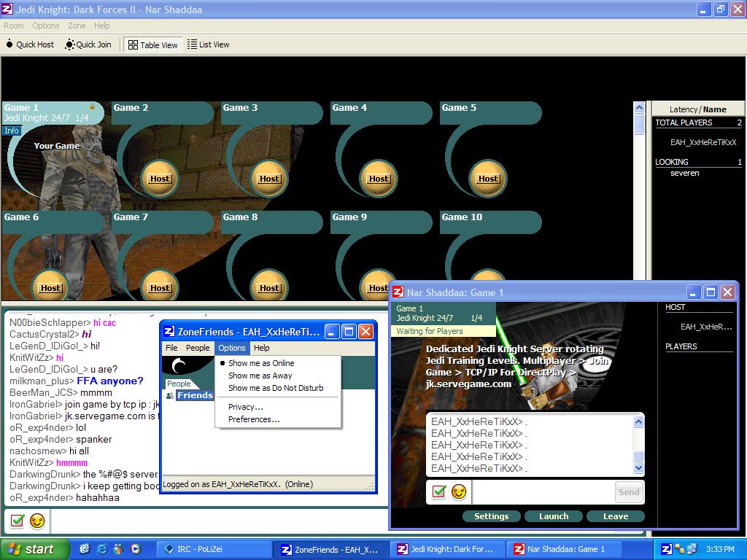Select Show me as Do Not Disturb
Screen dimensions: 747x560
[x=278, y=388]
